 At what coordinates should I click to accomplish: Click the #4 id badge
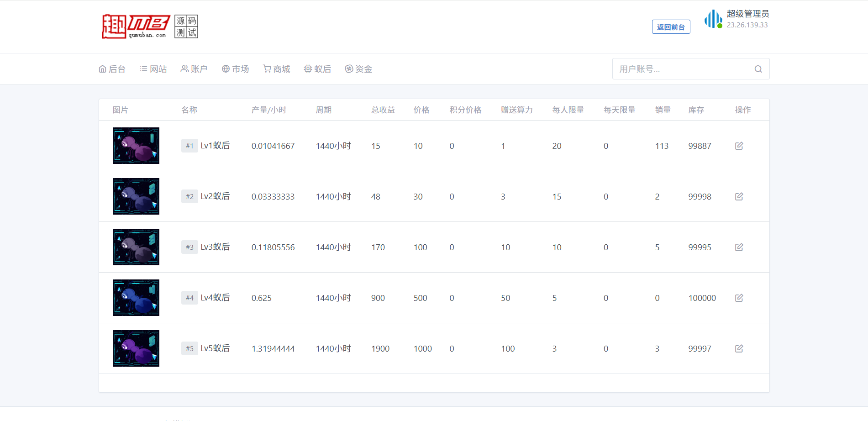click(189, 298)
